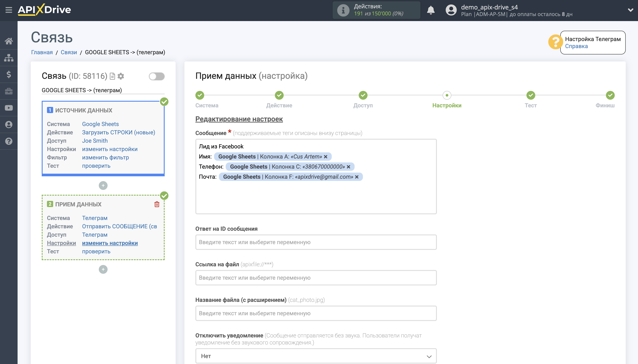
Task: Select the Home icon in the sidebar
Action: point(9,41)
